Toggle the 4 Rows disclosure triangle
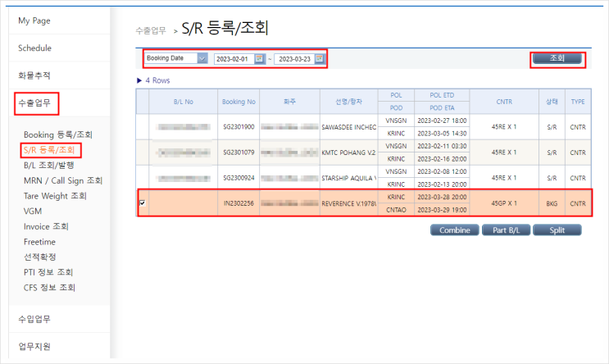 tap(139, 80)
